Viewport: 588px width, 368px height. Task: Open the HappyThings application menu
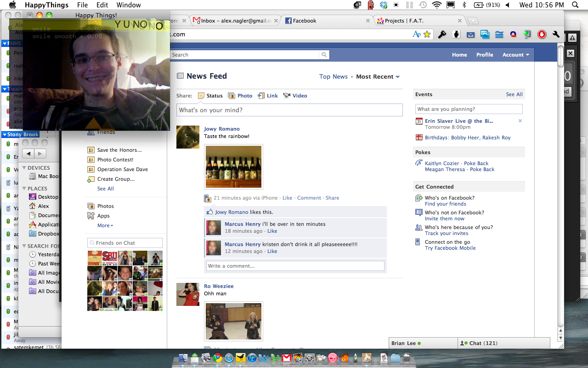(x=46, y=5)
